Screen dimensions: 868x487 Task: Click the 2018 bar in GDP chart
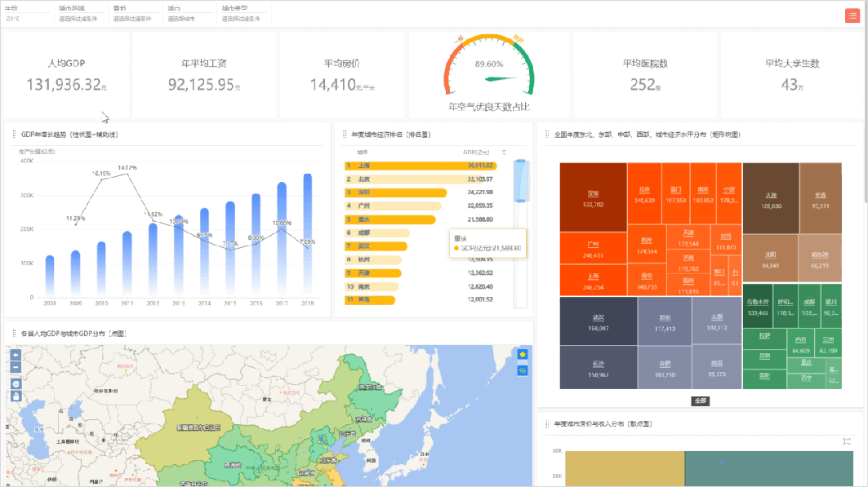pos(308,238)
